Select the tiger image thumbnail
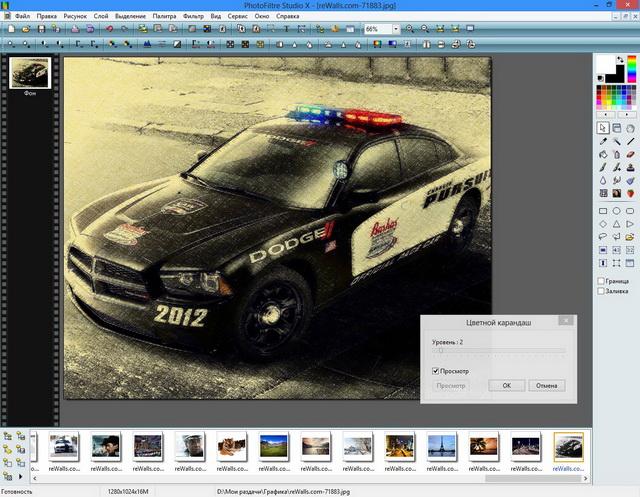This screenshot has width=640, height=497. (x=231, y=446)
